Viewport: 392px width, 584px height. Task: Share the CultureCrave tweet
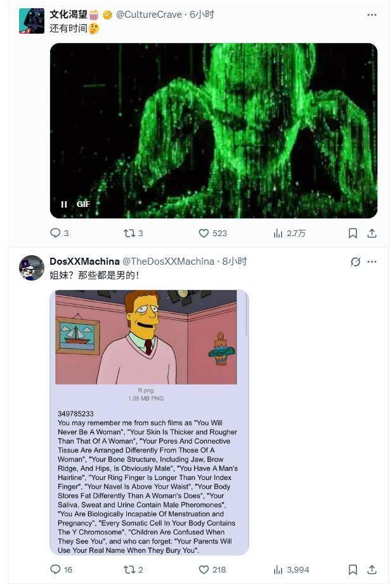pos(372,233)
